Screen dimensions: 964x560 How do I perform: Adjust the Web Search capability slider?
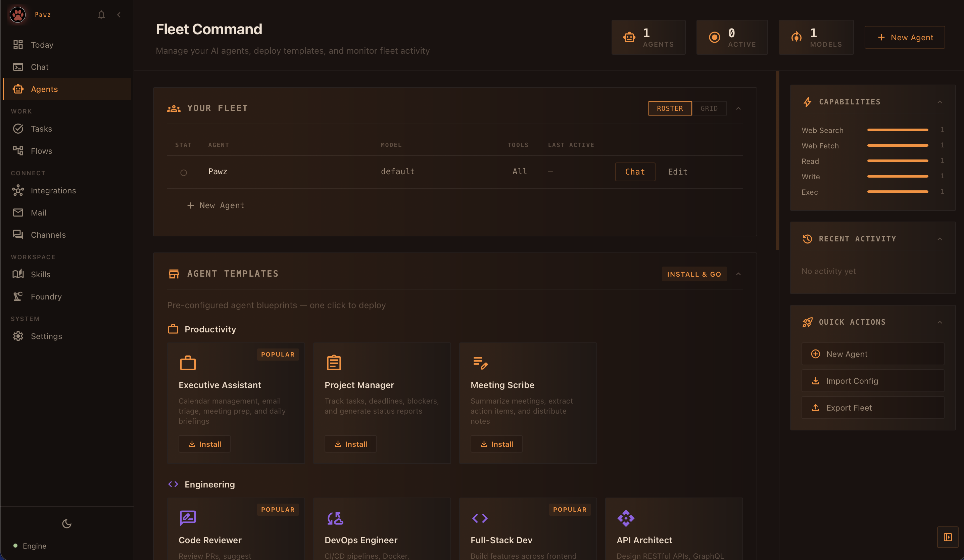coord(897,130)
